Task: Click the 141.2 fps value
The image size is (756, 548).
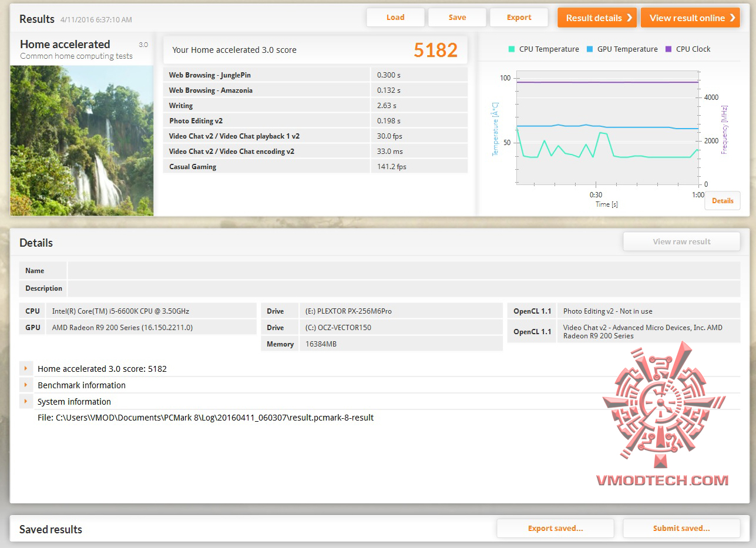Action: (x=392, y=166)
